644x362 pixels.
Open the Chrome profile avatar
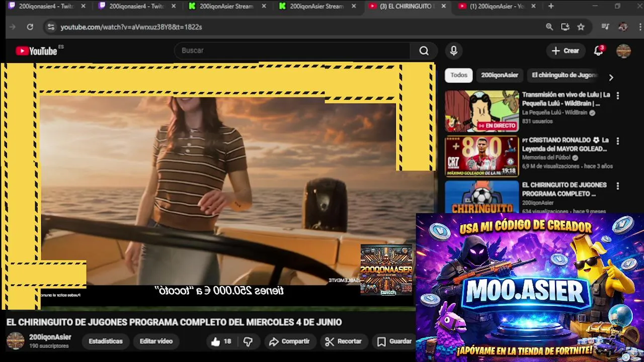(623, 27)
